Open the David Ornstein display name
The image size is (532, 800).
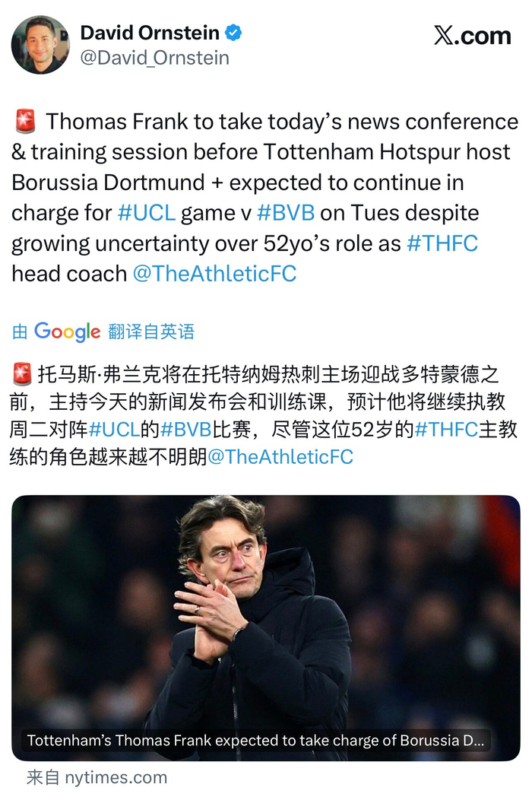(150, 33)
